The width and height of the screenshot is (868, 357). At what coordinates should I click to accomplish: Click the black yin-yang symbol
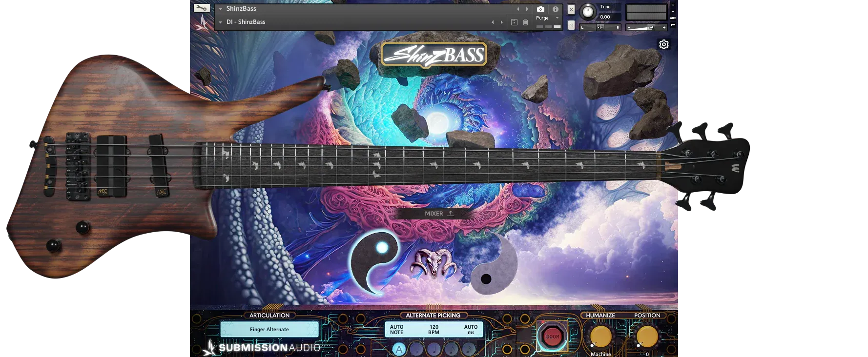point(374,262)
